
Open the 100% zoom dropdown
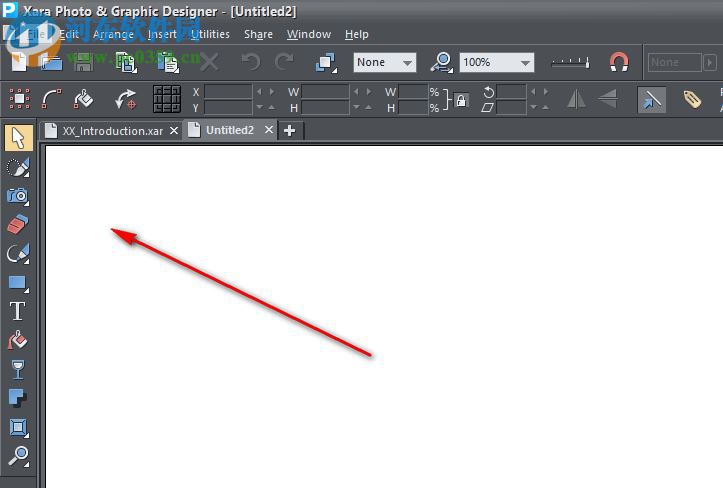pos(497,62)
